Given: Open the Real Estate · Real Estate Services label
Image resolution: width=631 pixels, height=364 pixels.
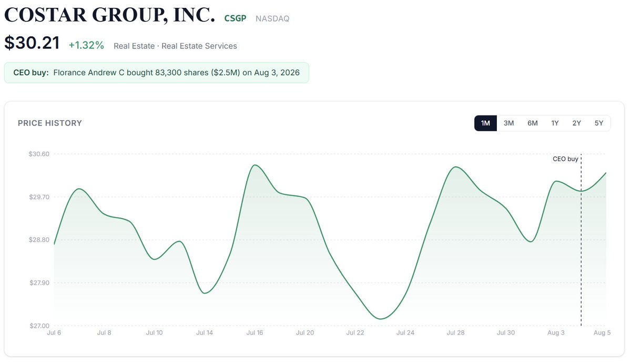Looking at the screenshot, I should (175, 46).
